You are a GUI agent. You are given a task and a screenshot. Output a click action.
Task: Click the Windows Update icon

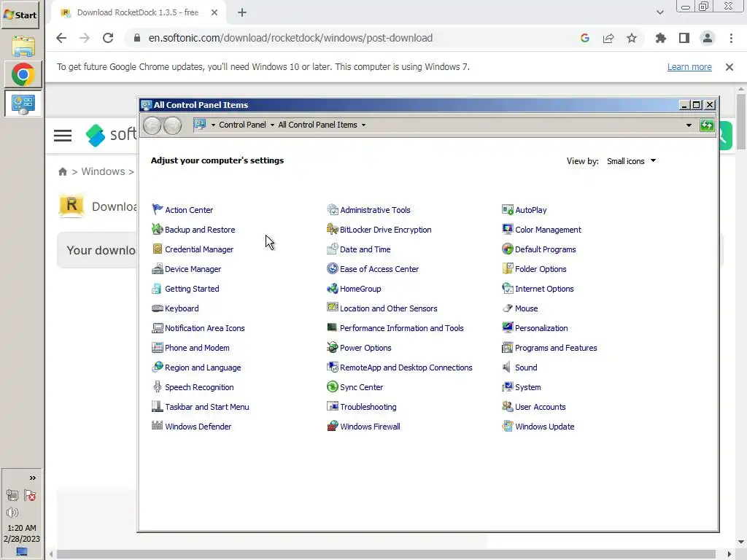(x=508, y=426)
